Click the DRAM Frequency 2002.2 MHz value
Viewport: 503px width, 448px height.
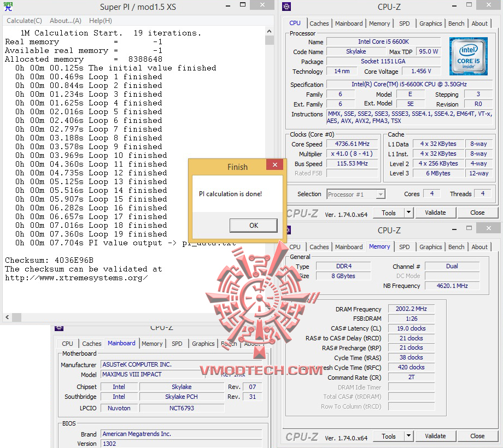point(411,309)
